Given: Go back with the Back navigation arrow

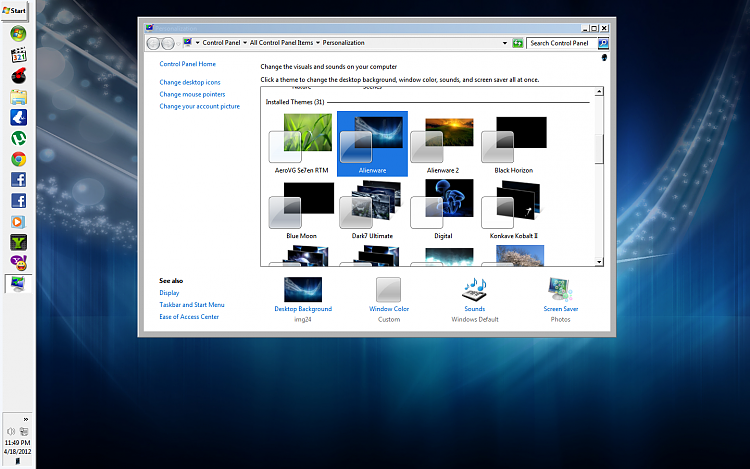Looking at the screenshot, I should point(153,44).
